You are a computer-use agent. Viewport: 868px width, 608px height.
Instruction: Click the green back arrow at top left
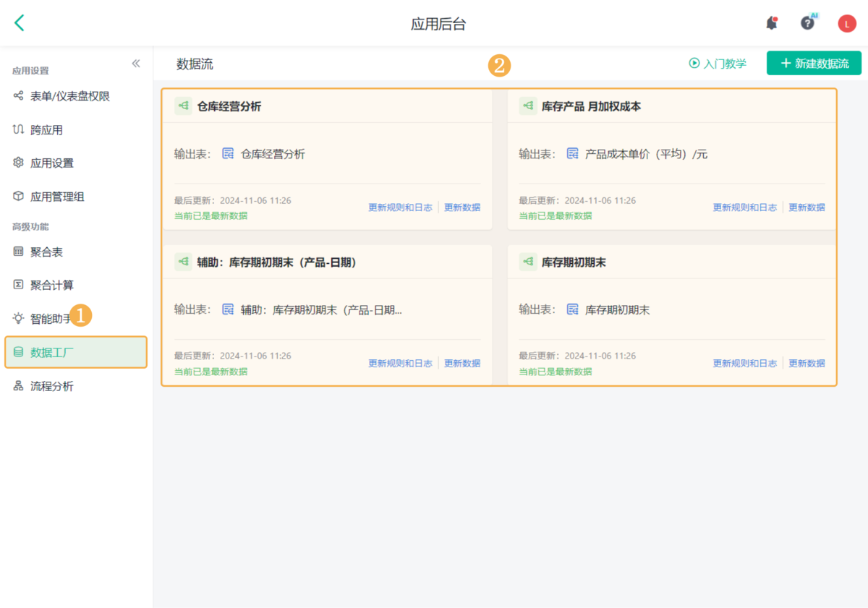[20, 22]
